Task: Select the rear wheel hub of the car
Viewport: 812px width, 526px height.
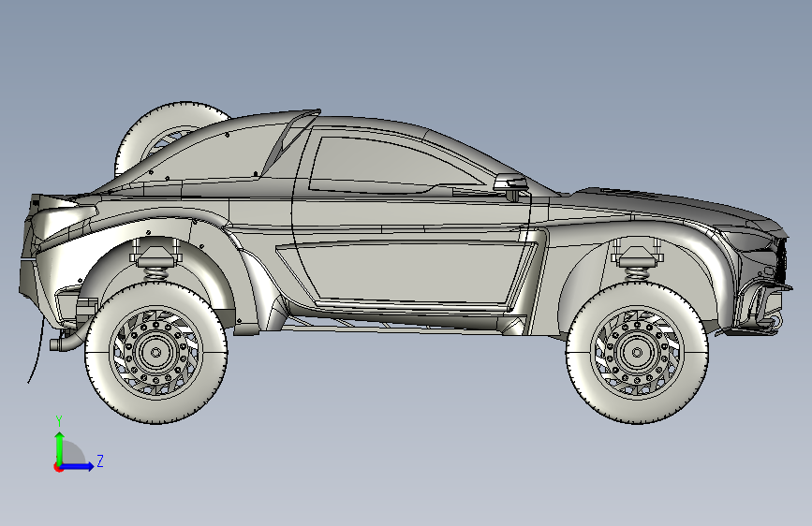Action: [155, 352]
